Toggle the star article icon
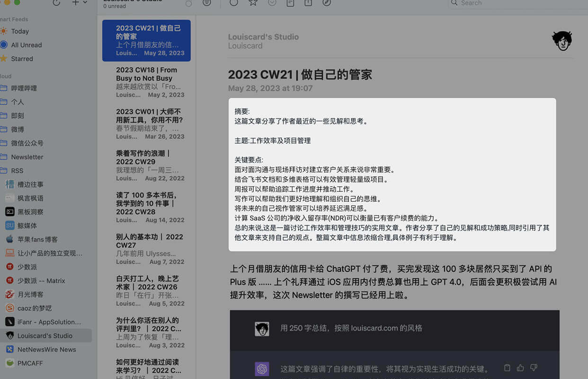 [x=253, y=3]
